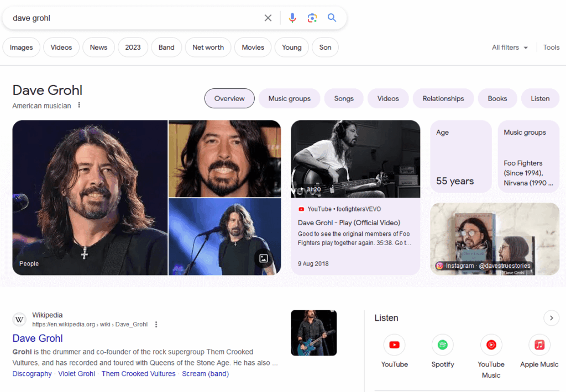Open the three-dot menu next to American musician
The width and height of the screenshot is (566, 392).
point(79,105)
